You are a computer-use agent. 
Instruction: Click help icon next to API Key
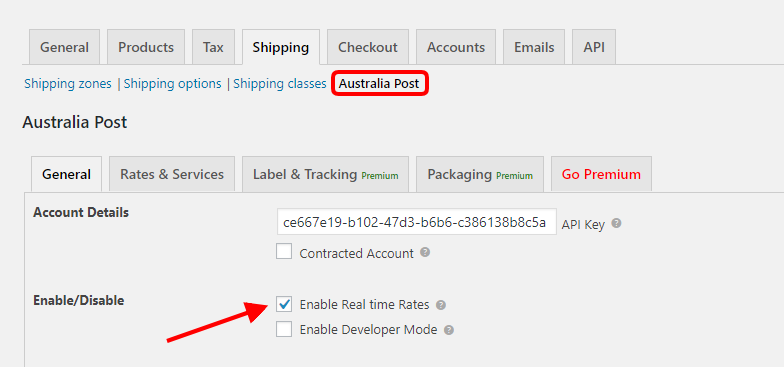[x=616, y=223]
